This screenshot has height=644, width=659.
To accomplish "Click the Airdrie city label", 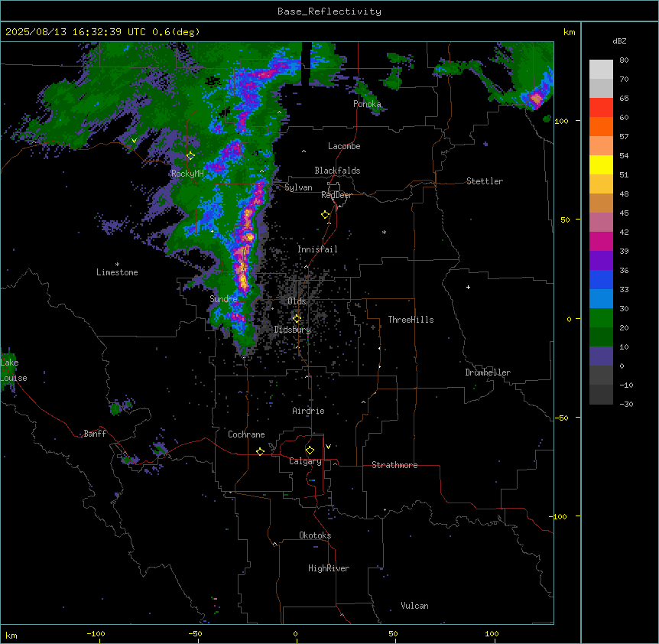I will click(309, 411).
